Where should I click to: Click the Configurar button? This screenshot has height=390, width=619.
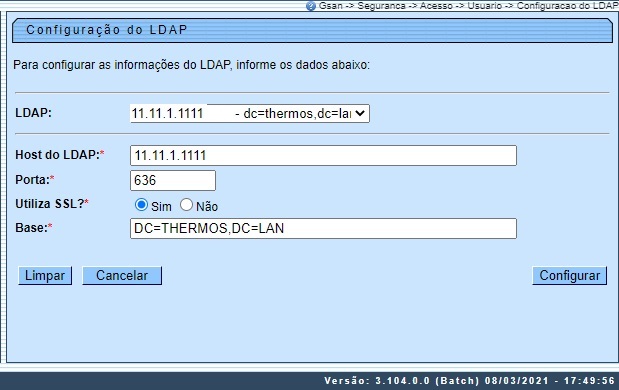[570, 276]
